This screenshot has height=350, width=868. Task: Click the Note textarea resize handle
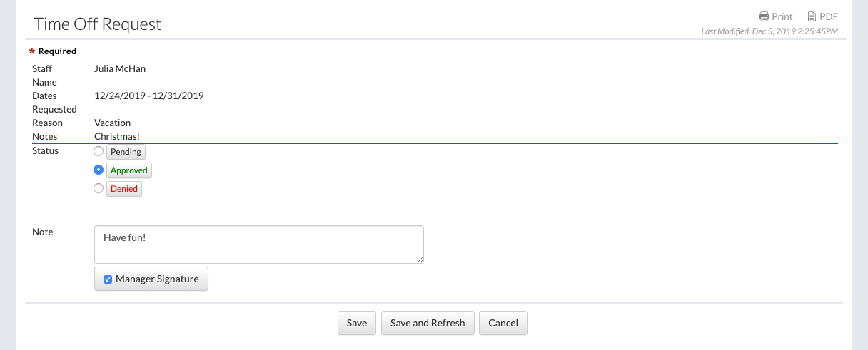click(x=420, y=259)
